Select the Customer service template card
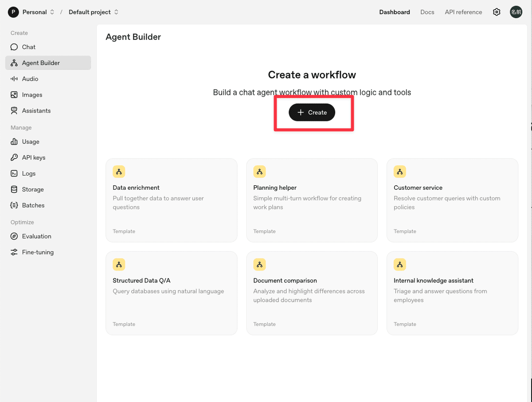 (452, 200)
